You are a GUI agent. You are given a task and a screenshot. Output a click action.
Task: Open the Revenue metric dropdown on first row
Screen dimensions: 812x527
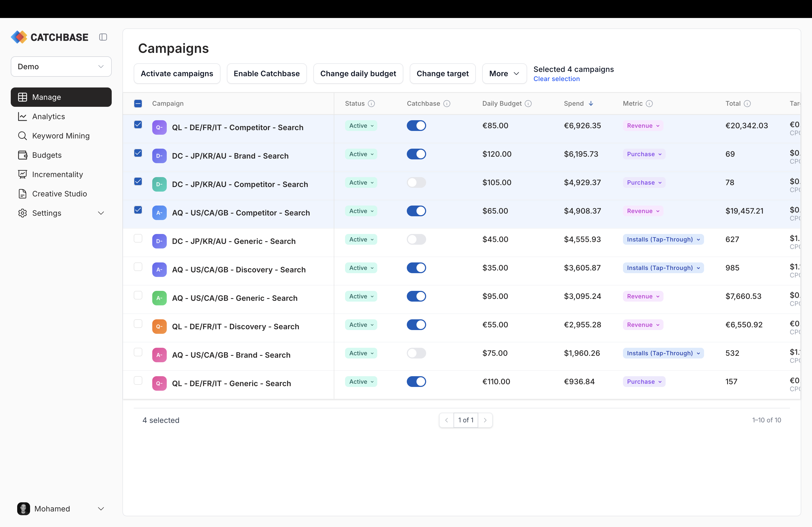(643, 125)
